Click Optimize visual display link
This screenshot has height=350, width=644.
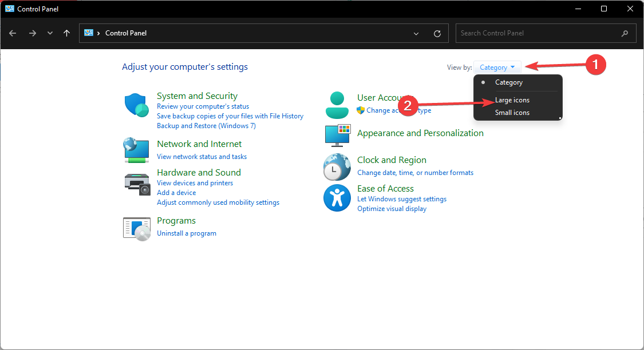pos(392,209)
